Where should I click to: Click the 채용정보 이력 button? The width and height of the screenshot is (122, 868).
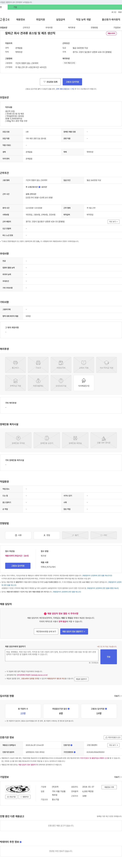109,787
